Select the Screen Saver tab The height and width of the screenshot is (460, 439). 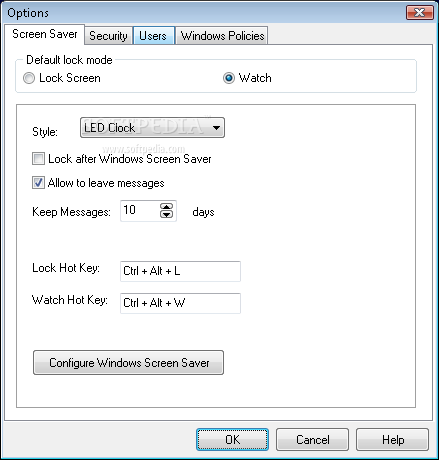pyautogui.click(x=44, y=34)
